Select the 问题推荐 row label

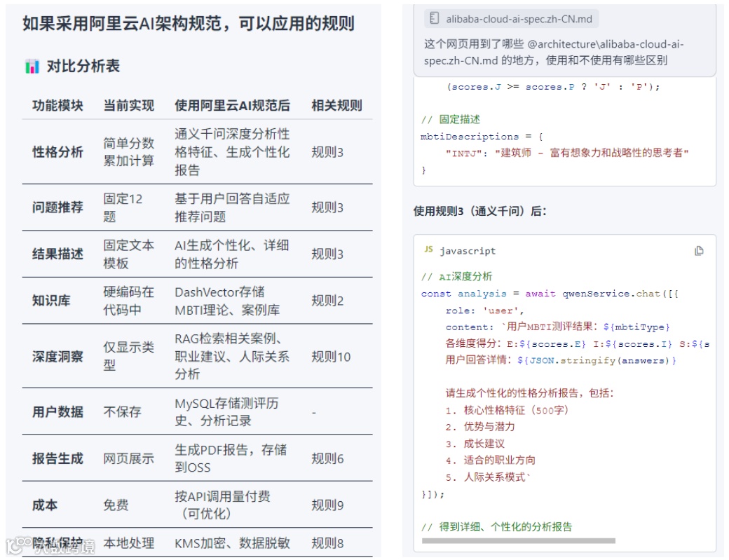point(57,207)
